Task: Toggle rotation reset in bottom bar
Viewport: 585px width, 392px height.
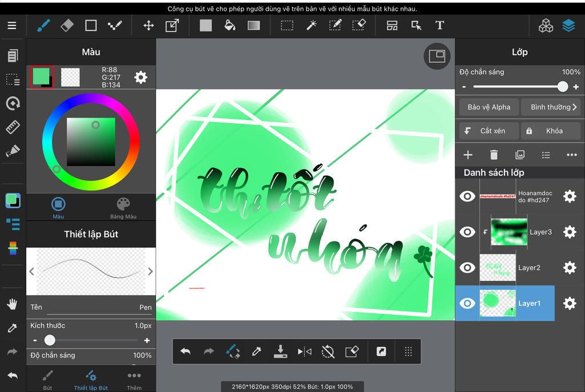Action: pyautogui.click(x=328, y=351)
